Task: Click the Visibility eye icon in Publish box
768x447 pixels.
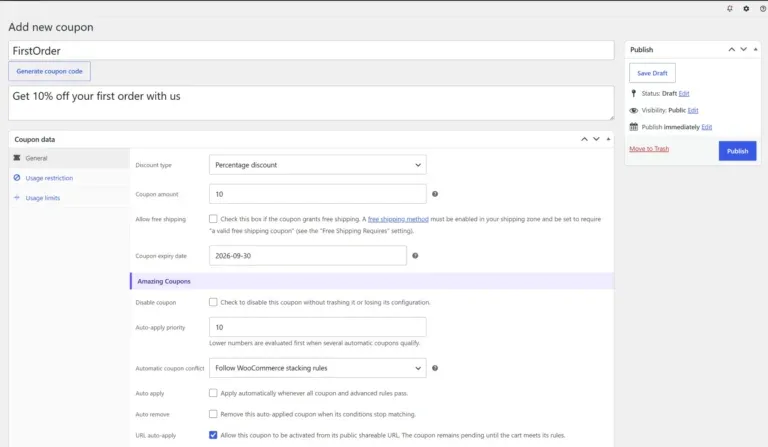Action: (x=634, y=110)
